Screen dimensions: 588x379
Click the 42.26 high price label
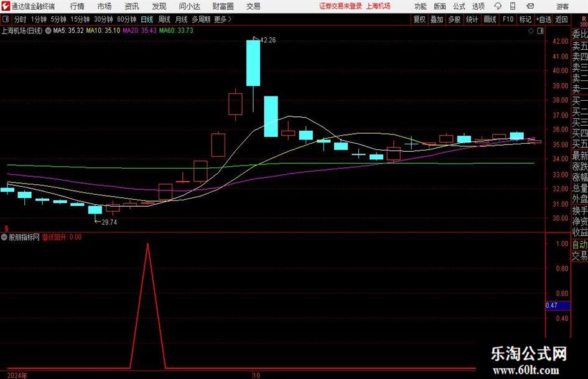[x=268, y=40]
